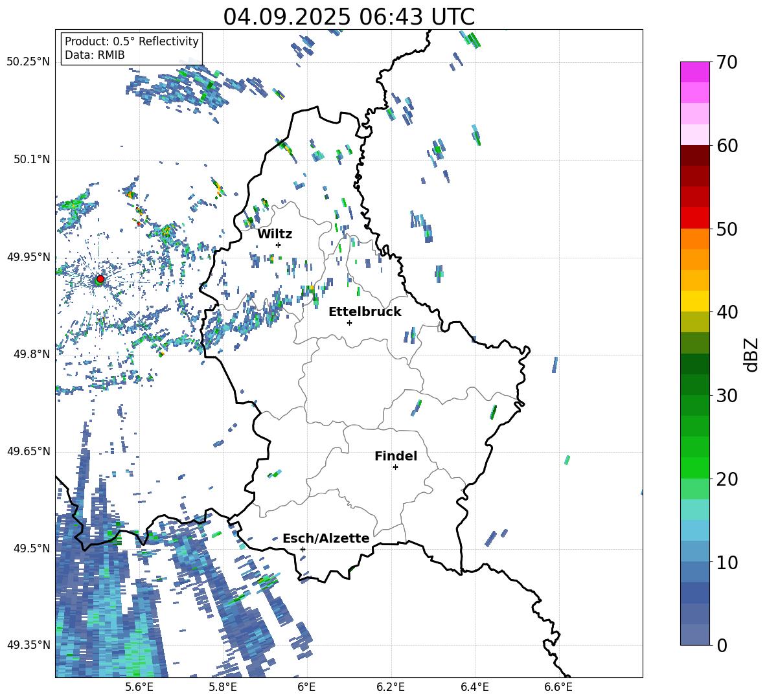Click the 50.25°N latitude label
This screenshot has width=767, height=700.
pos(29,62)
